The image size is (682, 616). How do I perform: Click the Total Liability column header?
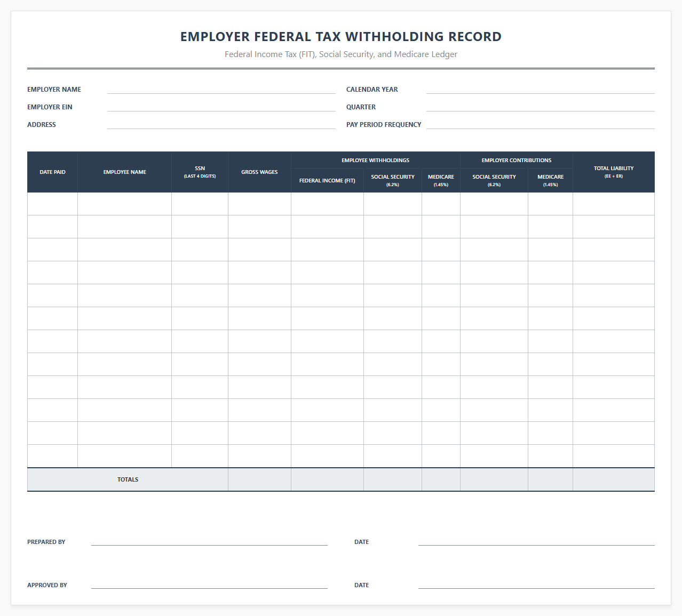pyautogui.click(x=614, y=172)
